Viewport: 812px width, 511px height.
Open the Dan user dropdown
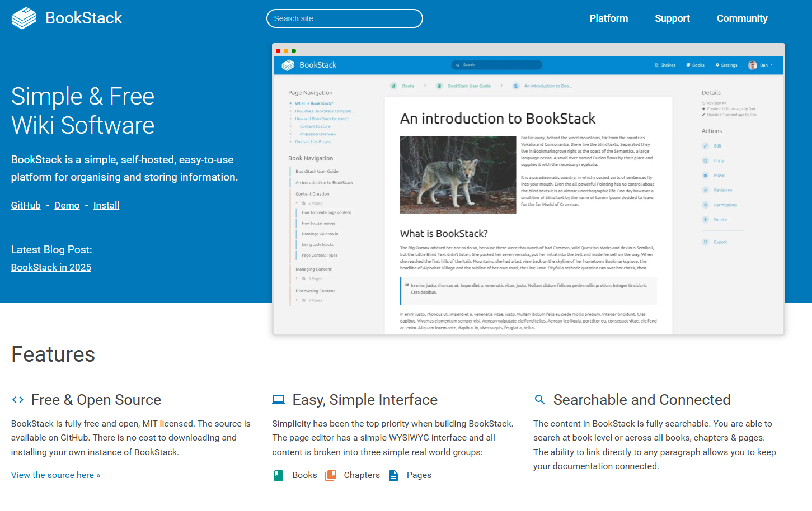tap(760, 65)
